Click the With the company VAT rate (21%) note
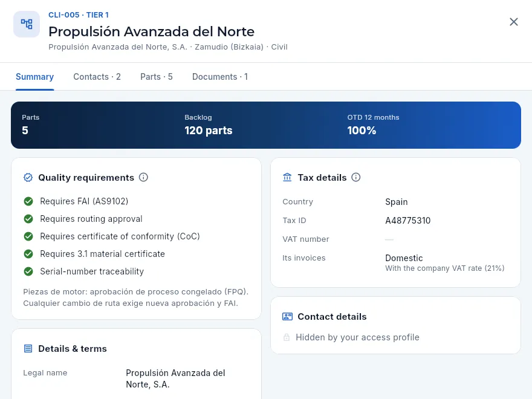The width and height of the screenshot is (532, 399). [x=444, y=268]
